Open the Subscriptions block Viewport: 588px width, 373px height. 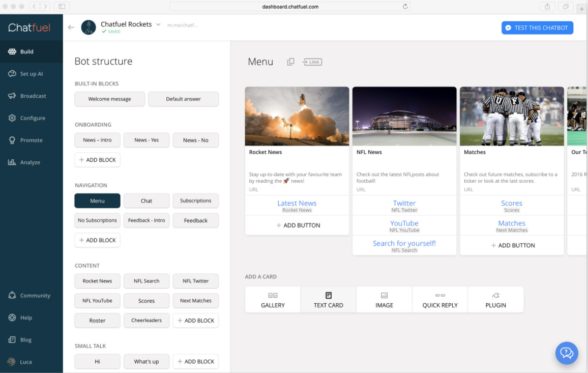tap(196, 201)
